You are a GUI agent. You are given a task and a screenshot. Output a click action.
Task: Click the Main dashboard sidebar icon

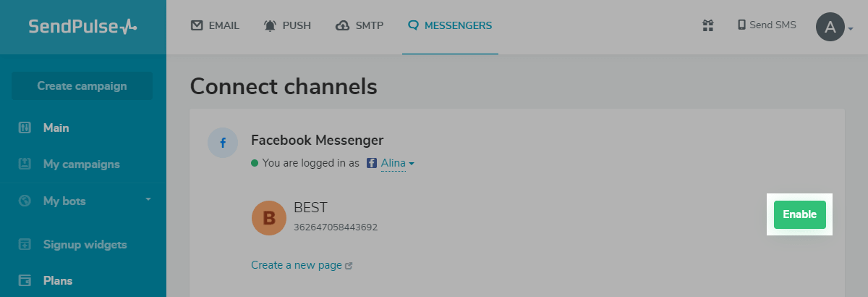[25, 128]
